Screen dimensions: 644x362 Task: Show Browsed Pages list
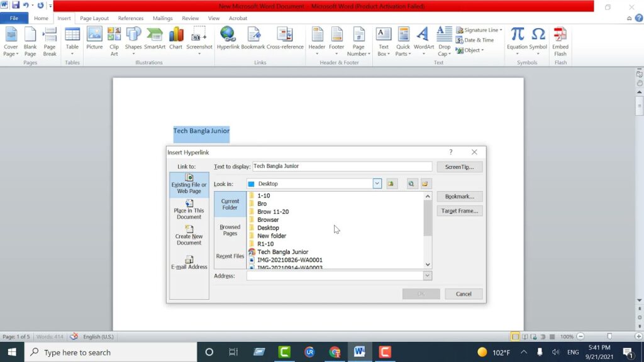coord(230,230)
